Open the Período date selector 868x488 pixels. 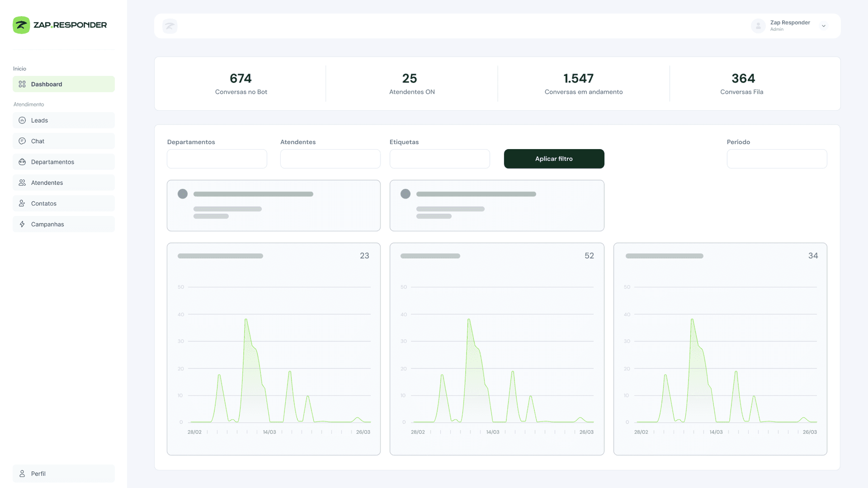point(777,159)
